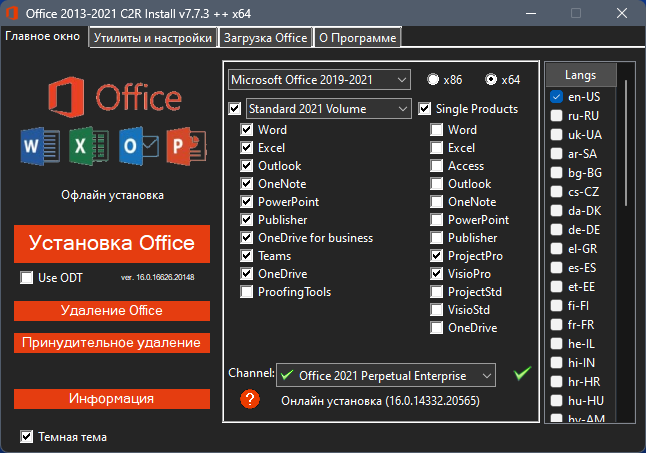Click the large orange Office logo
This screenshot has height=453, width=646.
point(115,97)
